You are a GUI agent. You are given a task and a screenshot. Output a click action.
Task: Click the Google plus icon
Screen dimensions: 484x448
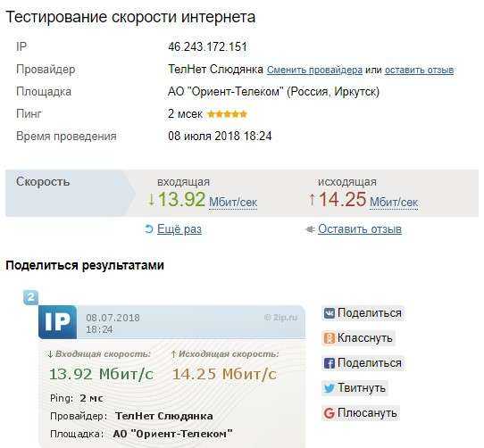(x=329, y=413)
